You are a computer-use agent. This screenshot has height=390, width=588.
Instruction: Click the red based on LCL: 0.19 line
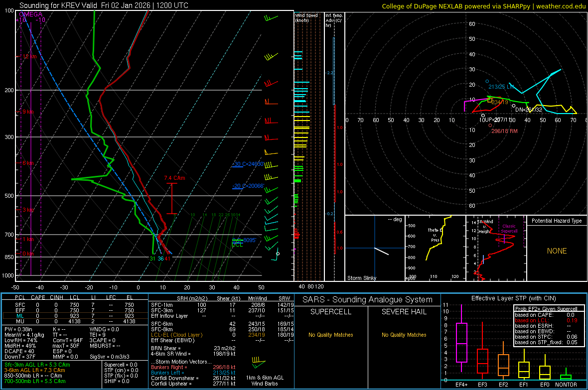tap(546, 321)
